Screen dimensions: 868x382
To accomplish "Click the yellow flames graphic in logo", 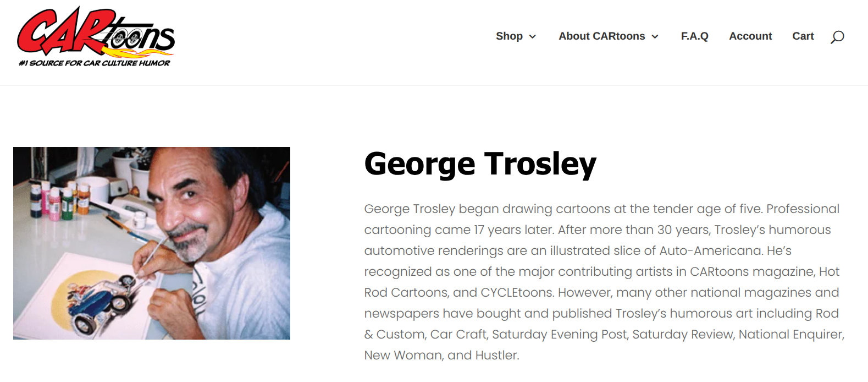I will [137, 53].
